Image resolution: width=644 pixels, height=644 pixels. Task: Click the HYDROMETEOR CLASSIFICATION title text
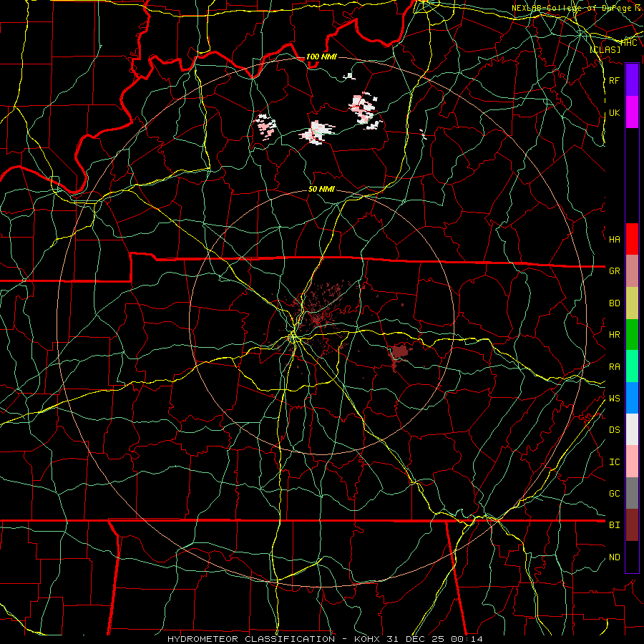250,639
